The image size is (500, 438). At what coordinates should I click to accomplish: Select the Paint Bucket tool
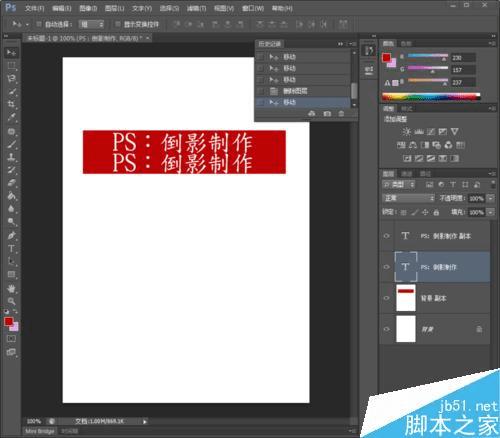tap(11, 196)
